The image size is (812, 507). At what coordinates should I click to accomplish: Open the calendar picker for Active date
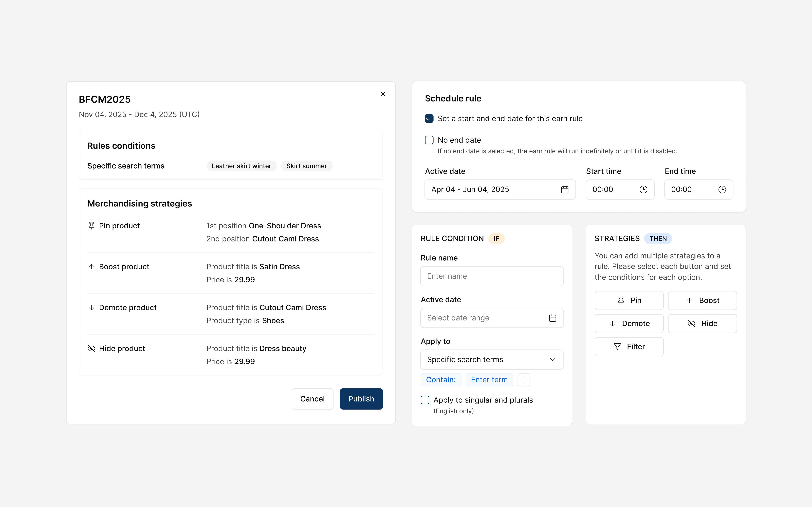[565, 189]
